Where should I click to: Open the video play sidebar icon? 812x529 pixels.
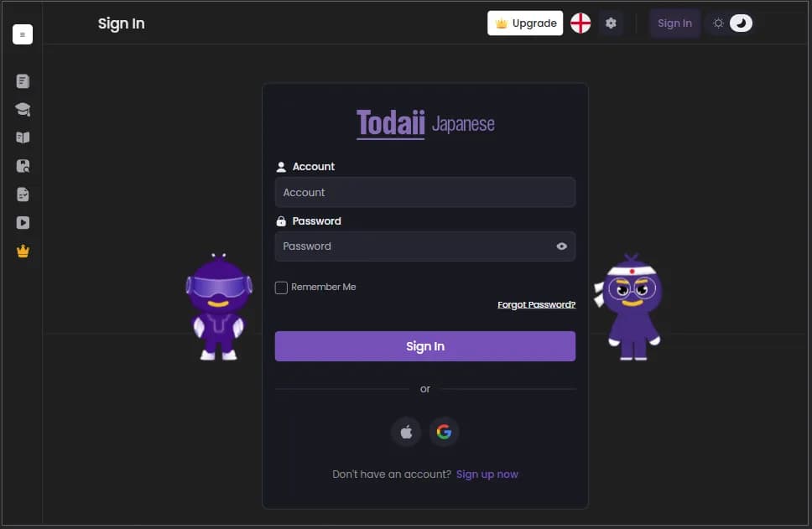tap(23, 222)
